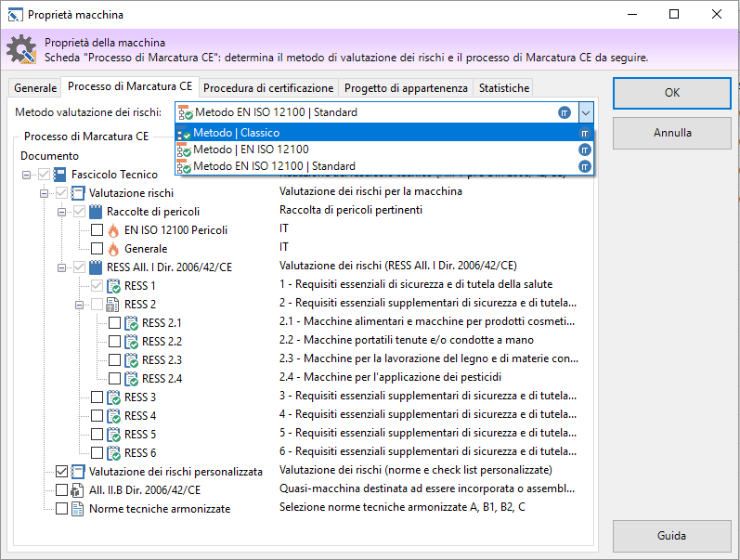Click the Annulla button
The image size is (740, 560).
(671, 133)
